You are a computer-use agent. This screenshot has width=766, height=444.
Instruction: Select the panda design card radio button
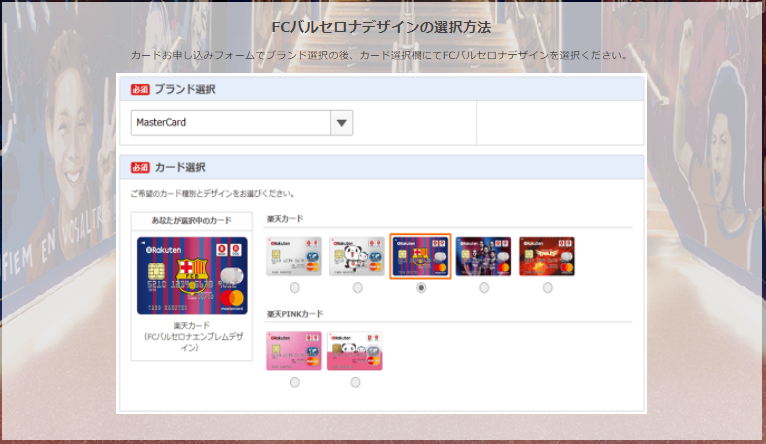[x=358, y=288]
